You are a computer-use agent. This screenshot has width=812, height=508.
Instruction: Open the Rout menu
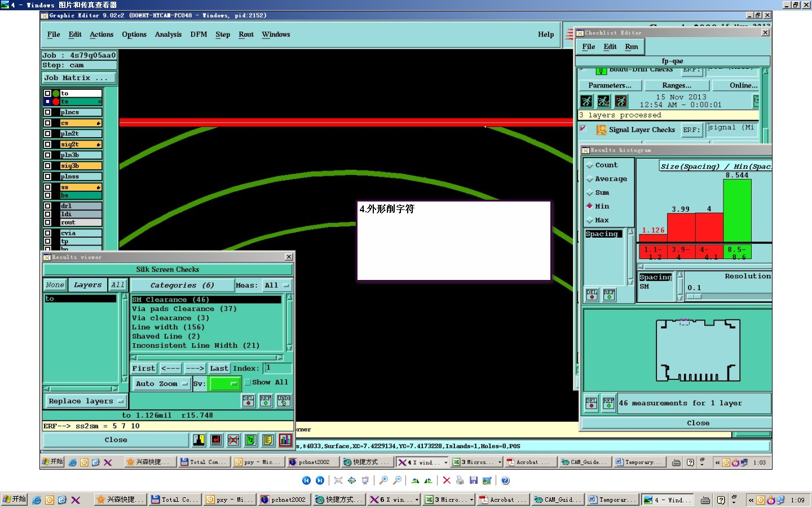click(246, 34)
